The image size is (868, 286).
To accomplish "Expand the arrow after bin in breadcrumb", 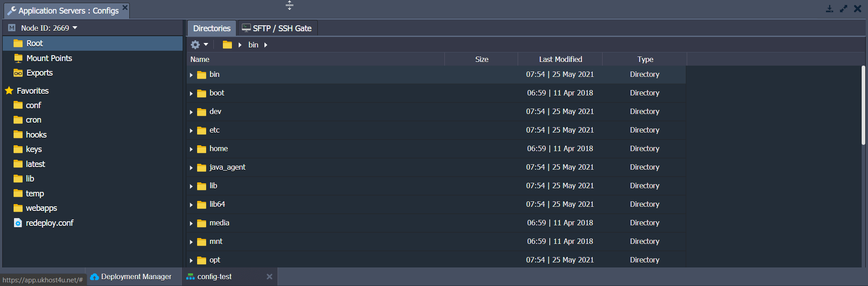I will (x=266, y=45).
